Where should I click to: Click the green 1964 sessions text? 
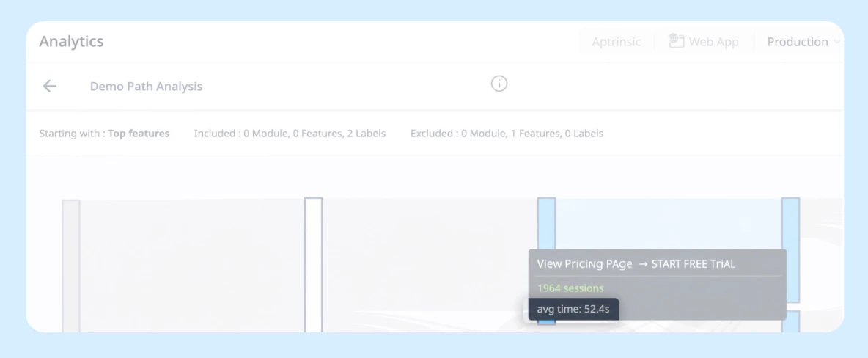coord(570,288)
